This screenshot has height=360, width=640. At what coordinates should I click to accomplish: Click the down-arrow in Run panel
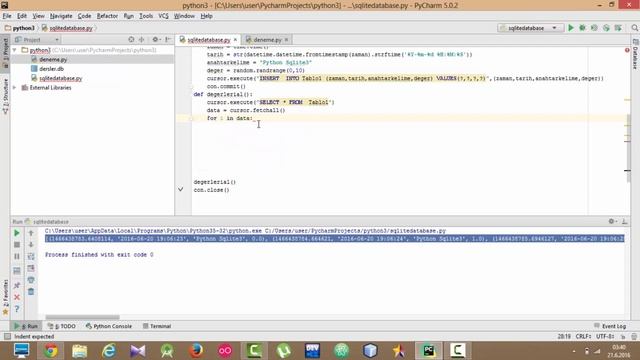coord(31,245)
